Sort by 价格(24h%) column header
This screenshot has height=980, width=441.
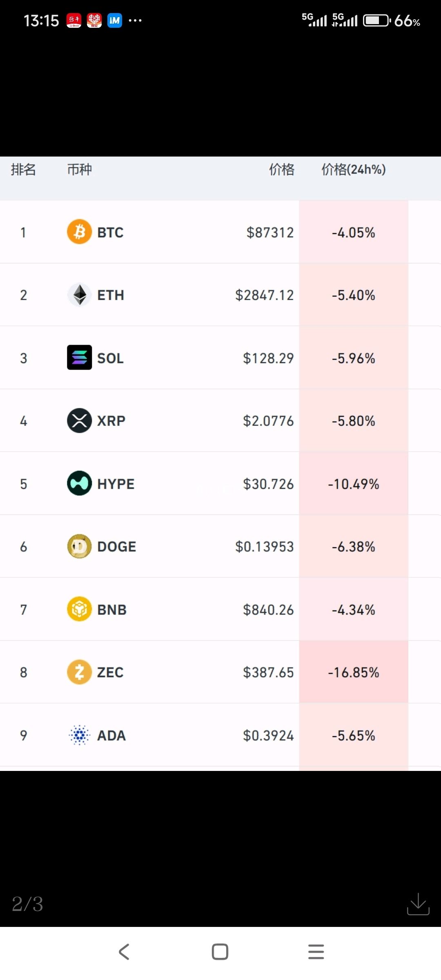tap(354, 169)
